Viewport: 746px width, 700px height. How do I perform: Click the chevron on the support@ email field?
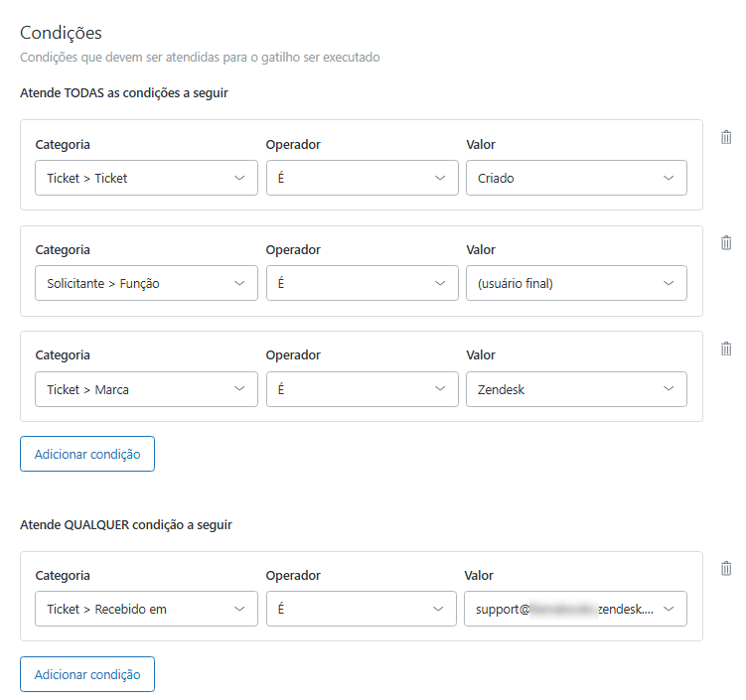[x=669, y=610]
